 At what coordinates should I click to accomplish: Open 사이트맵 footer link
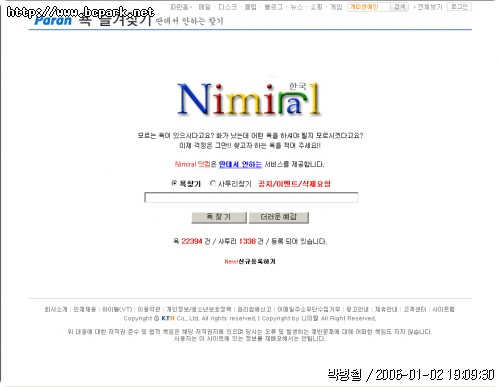443,309
